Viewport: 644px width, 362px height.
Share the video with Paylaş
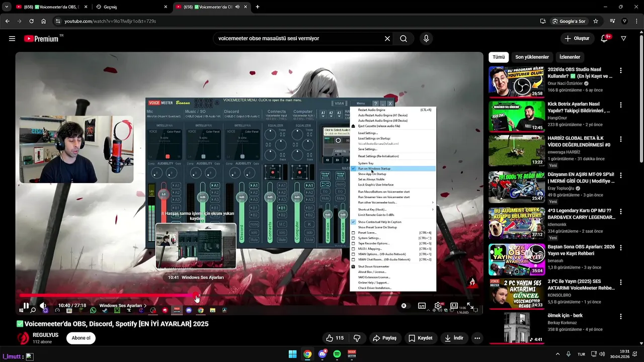[384, 338]
